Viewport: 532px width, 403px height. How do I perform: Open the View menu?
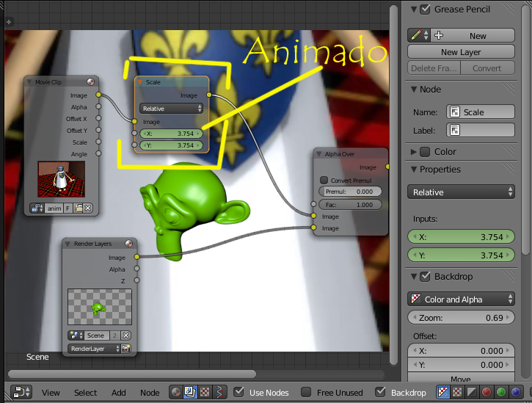(51, 393)
